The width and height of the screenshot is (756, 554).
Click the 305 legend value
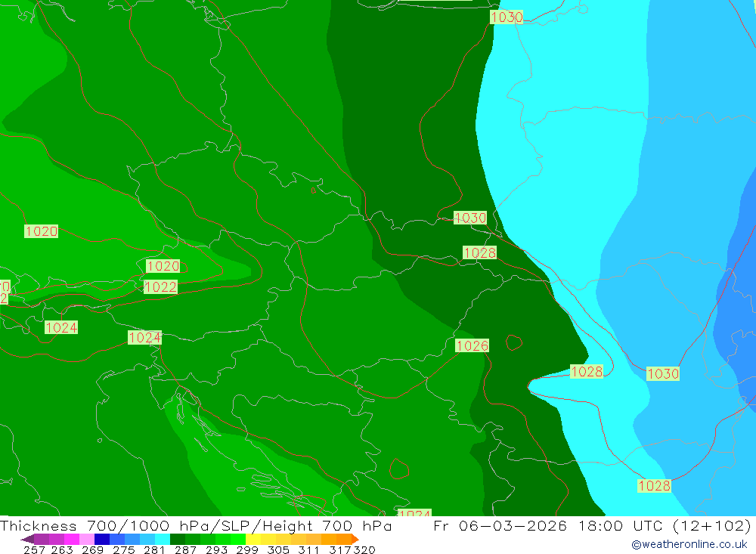point(278,550)
